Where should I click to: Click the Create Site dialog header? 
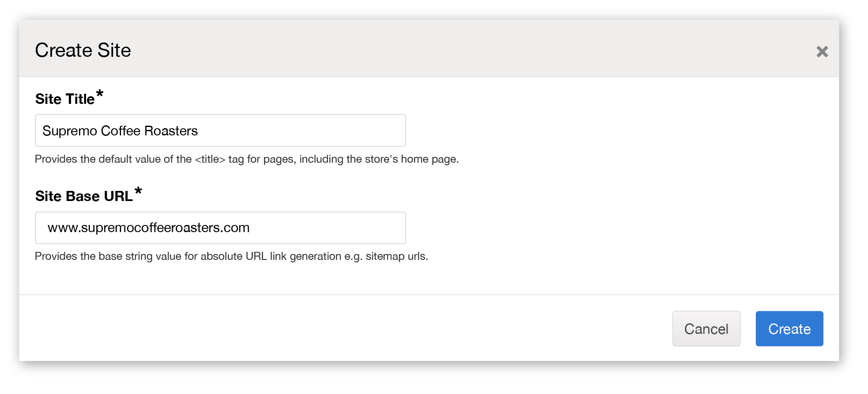pyautogui.click(x=83, y=50)
